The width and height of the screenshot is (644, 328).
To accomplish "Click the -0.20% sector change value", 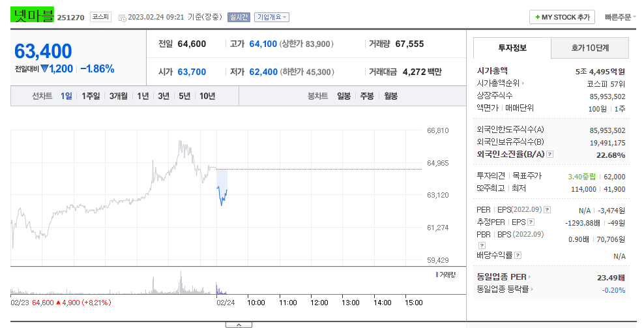I will pos(613,290).
